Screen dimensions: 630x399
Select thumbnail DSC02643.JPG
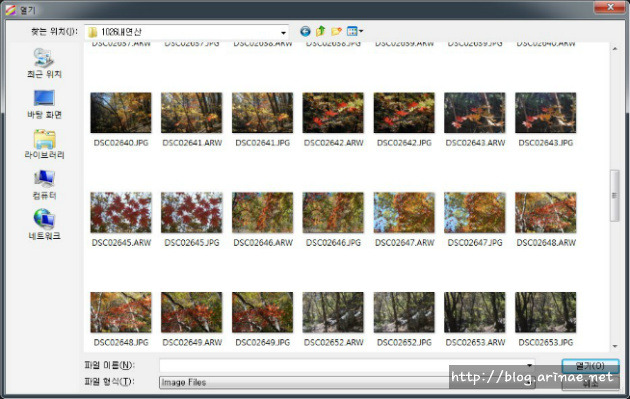coord(545,113)
